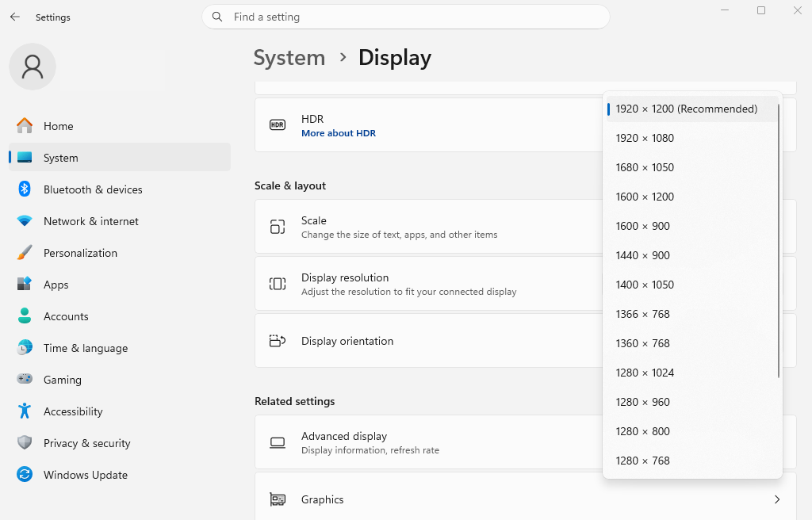Open Bluetooth & devices settings
Viewport: 812px width, 520px height.
(120, 189)
